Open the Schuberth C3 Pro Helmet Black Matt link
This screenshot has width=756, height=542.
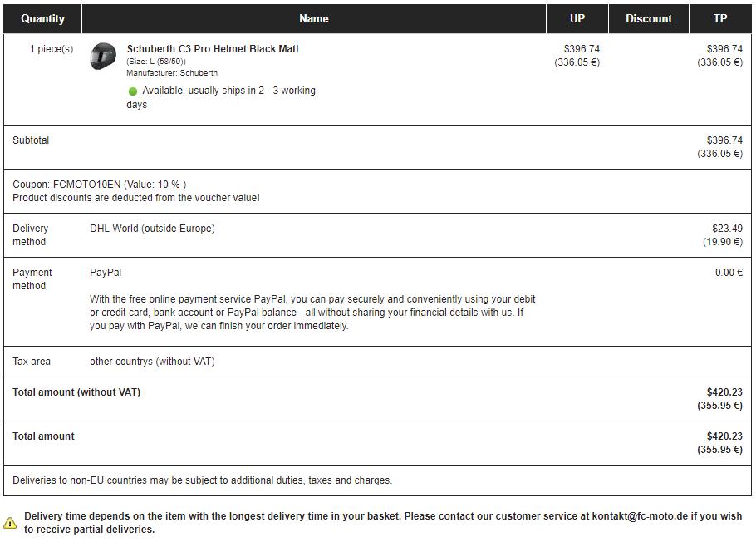pos(213,49)
